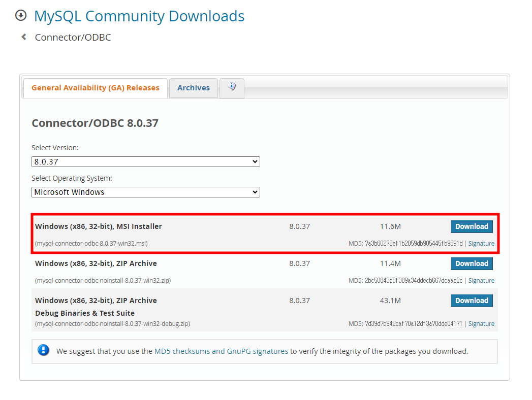Image resolution: width=532 pixels, height=400 pixels.
Task: Click the download circle icon beside the title
Action: click(x=21, y=16)
